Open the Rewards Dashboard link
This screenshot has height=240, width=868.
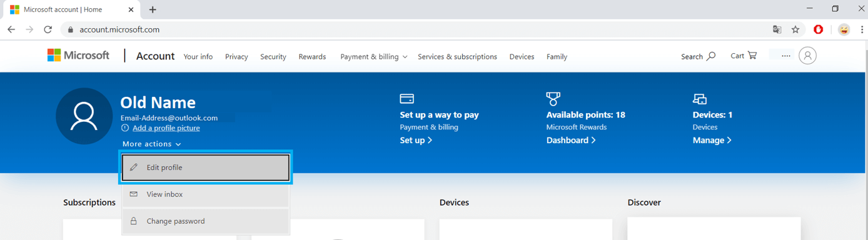[x=571, y=140]
